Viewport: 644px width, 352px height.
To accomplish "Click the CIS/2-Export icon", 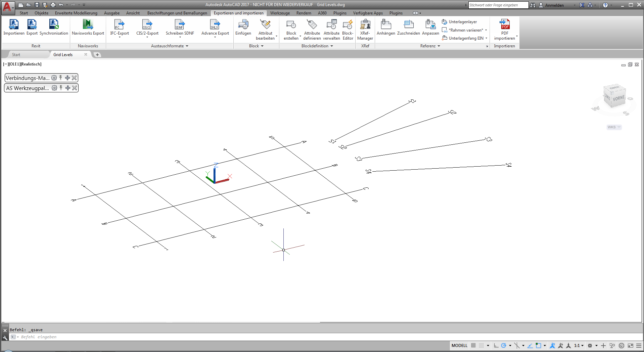I will [147, 24].
